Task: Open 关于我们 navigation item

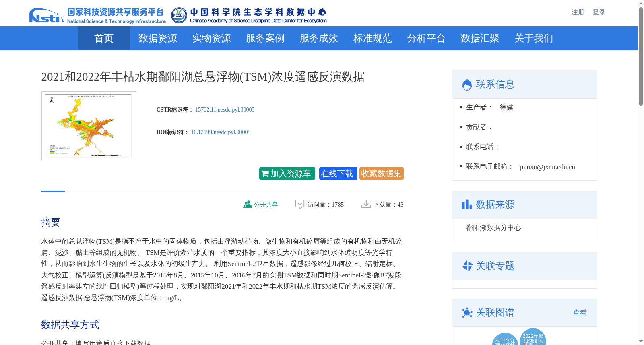Action: 534,38
